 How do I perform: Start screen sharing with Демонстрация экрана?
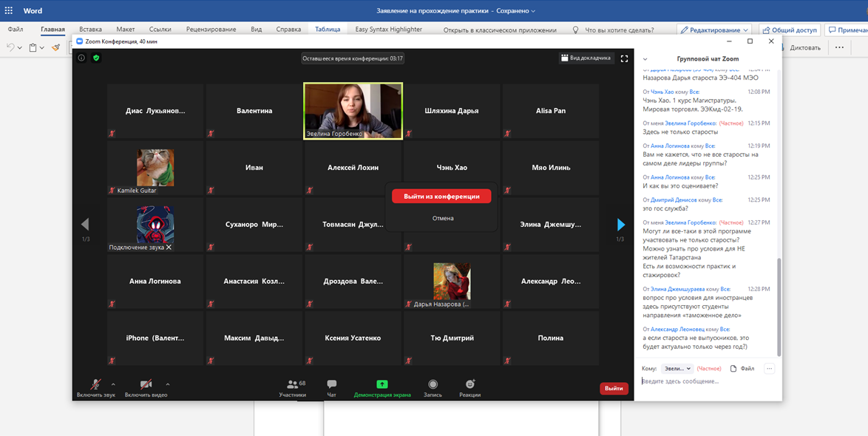382,389
